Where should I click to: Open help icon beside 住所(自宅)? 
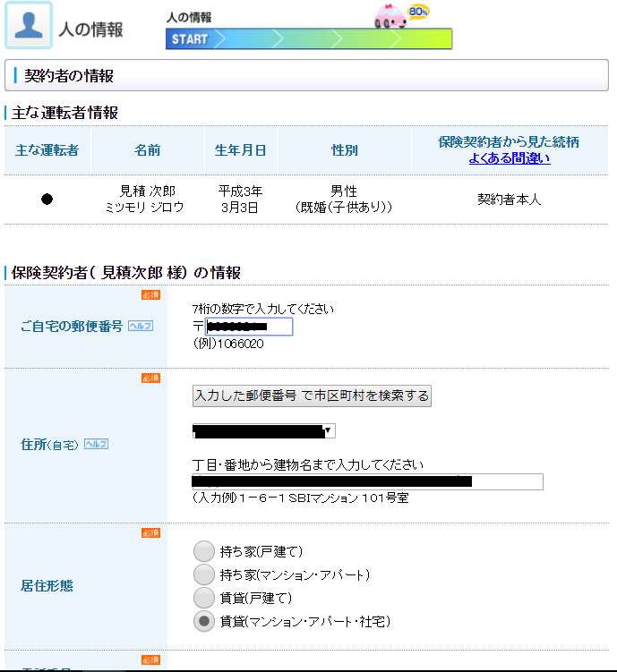point(96,444)
